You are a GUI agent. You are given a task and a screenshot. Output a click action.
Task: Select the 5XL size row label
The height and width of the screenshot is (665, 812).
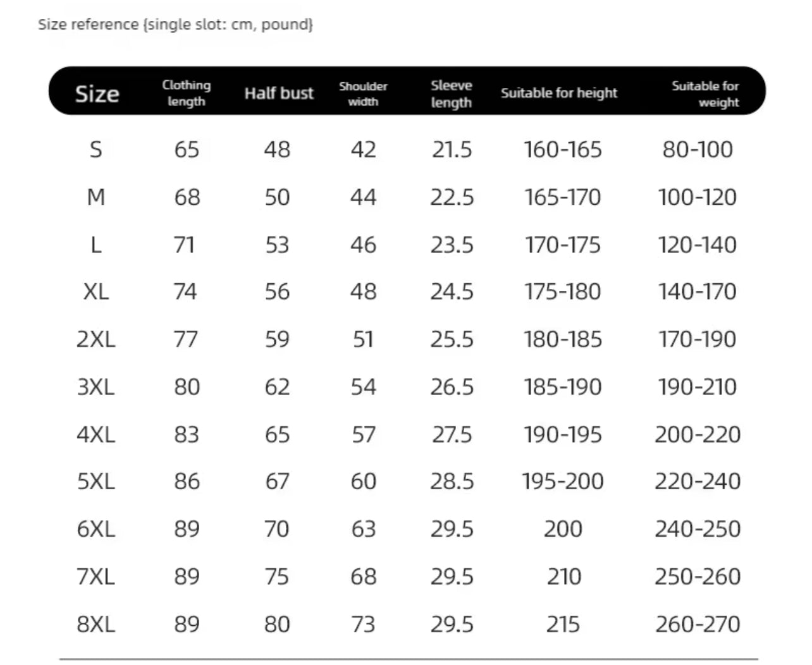[96, 482]
